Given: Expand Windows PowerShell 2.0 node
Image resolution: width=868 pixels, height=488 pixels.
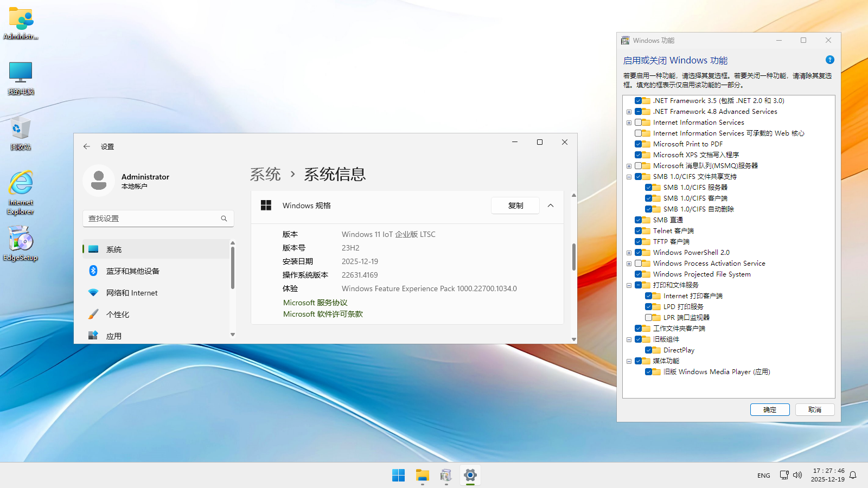Looking at the screenshot, I should point(629,253).
